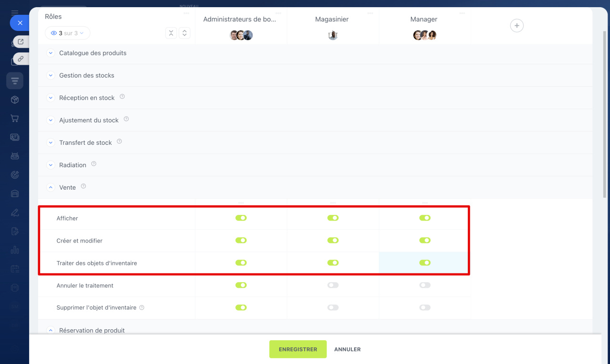Image resolution: width=610 pixels, height=364 pixels.
Task: Expand Radiation section
Action: 51,165
